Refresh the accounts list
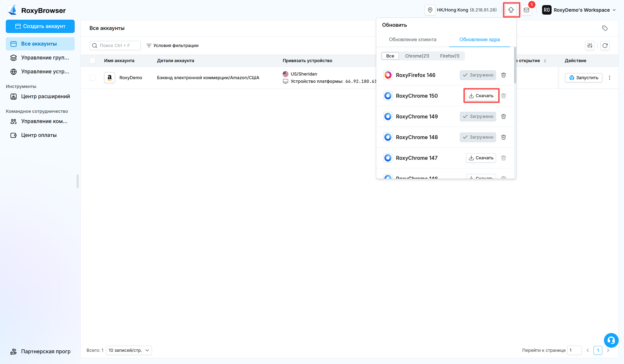The image size is (624, 364). pos(605,46)
